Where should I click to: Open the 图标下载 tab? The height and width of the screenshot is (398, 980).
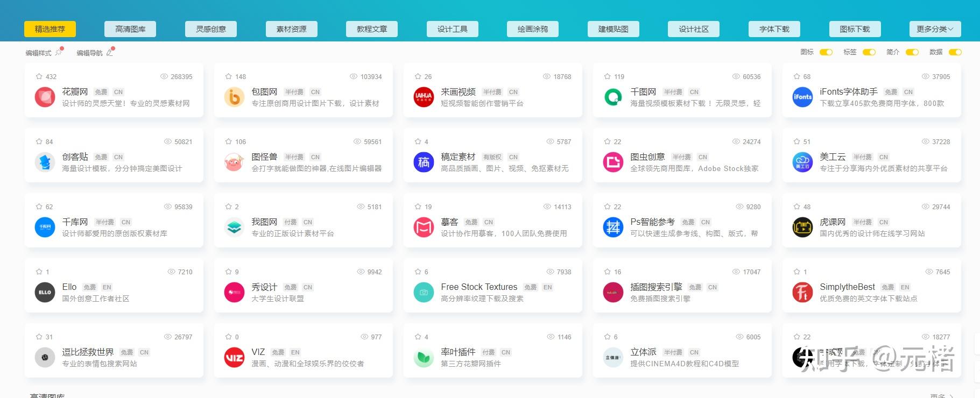(855, 29)
